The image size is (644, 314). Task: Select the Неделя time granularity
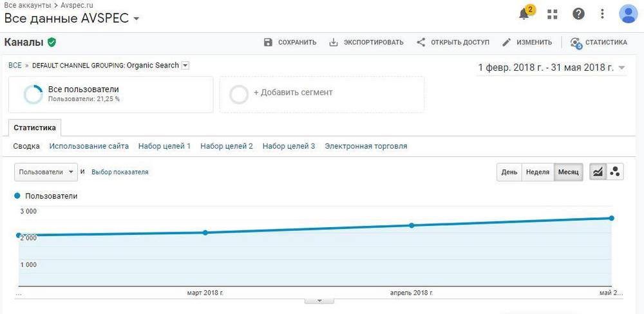tap(538, 172)
